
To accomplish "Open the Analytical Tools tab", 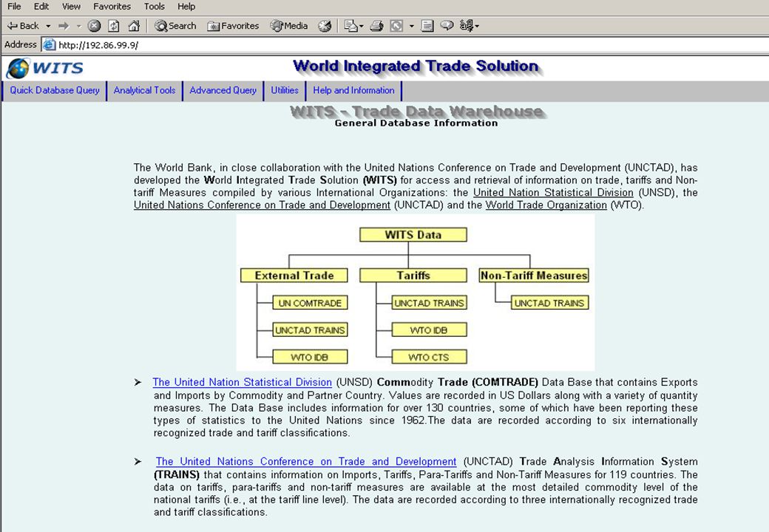I will (x=144, y=91).
